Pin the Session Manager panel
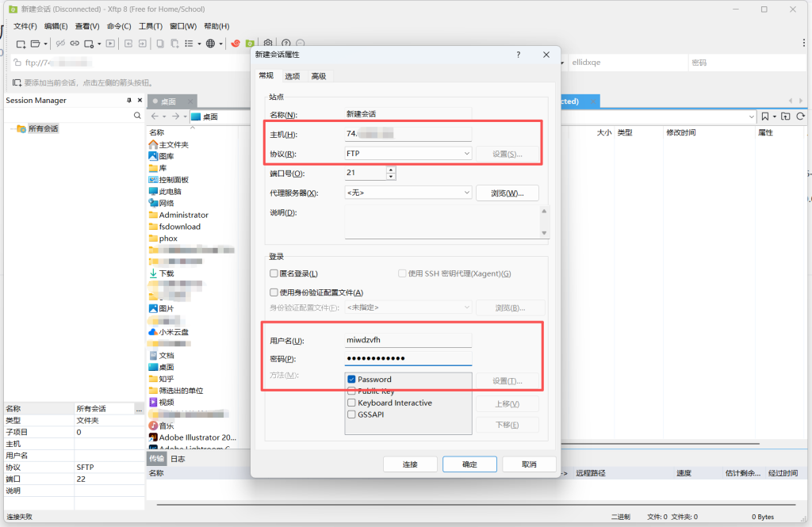 pos(129,101)
